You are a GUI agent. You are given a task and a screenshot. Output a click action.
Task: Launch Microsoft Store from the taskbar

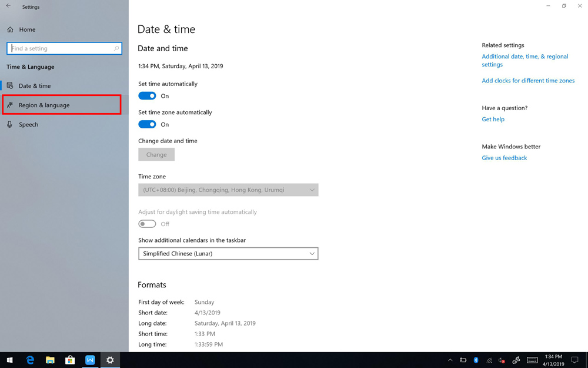click(x=70, y=360)
